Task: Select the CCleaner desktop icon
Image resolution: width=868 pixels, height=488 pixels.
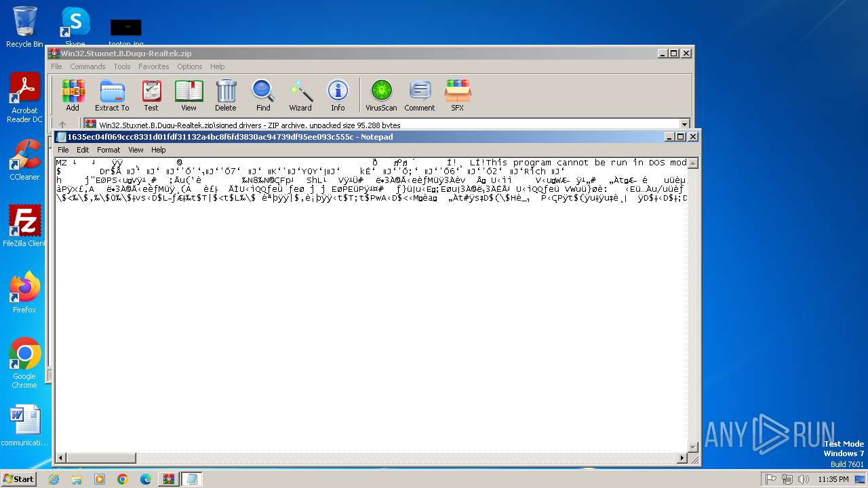Action: tap(24, 160)
